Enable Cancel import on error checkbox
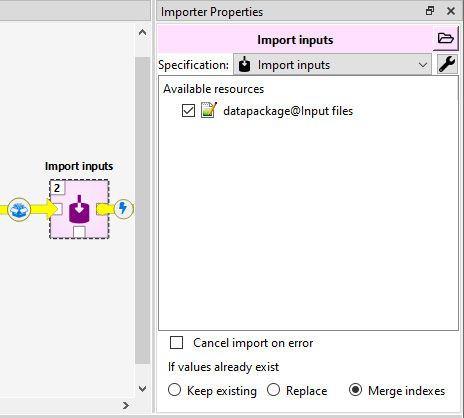464x418 pixels. [x=176, y=342]
